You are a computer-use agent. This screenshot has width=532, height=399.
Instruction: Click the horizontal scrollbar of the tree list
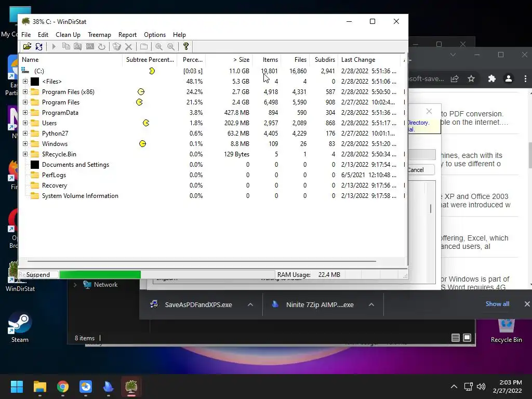point(202,261)
